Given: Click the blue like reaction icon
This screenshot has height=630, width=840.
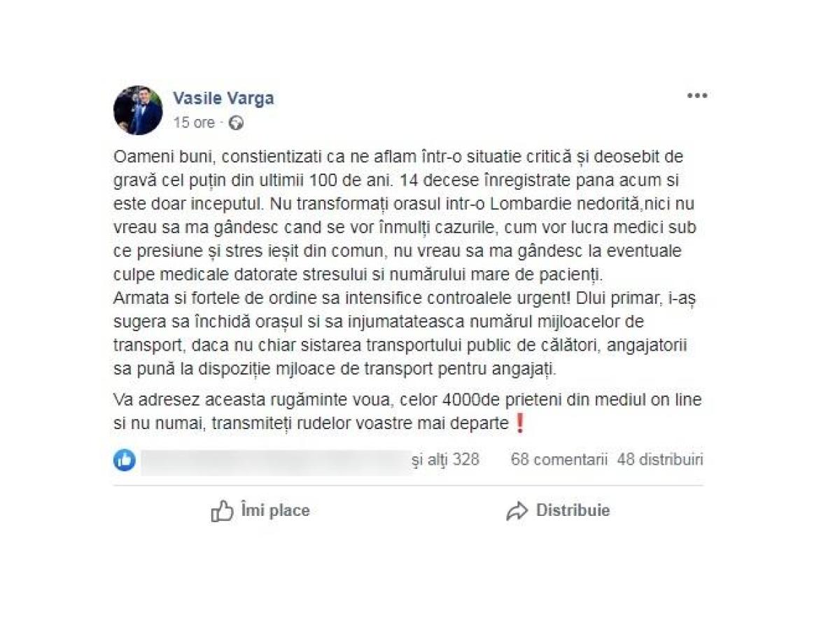Looking at the screenshot, I should pos(125,460).
